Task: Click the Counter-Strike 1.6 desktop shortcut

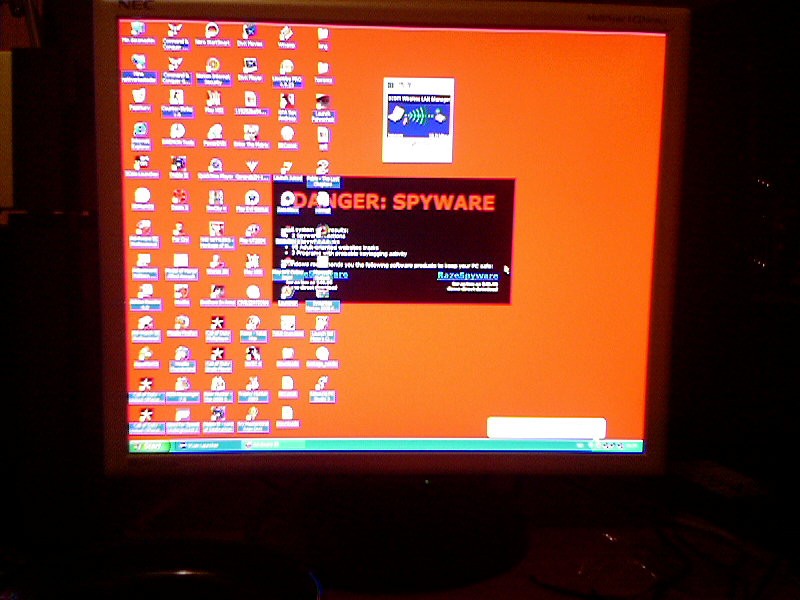Action: pyautogui.click(x=177, y=104)
